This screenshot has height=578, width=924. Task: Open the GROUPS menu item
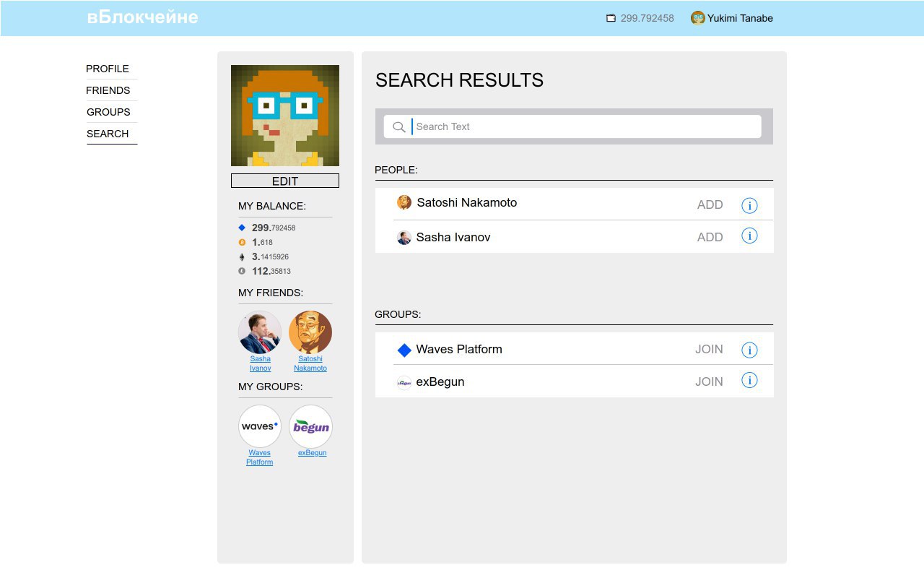coord(108,112)
